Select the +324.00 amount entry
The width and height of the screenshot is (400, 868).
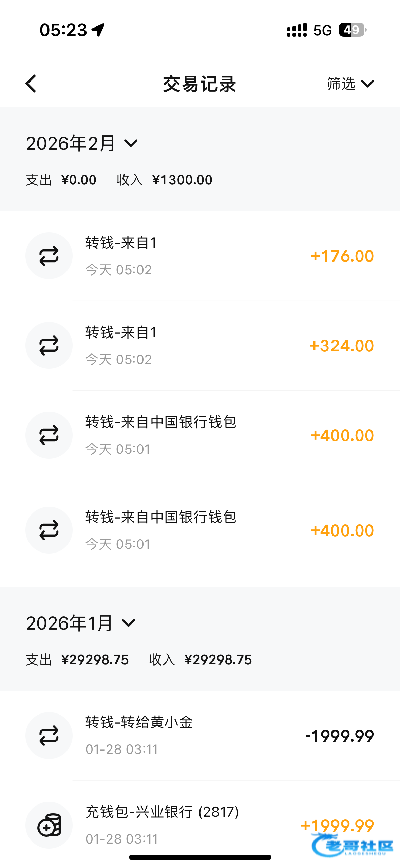(x=341, y=346)
